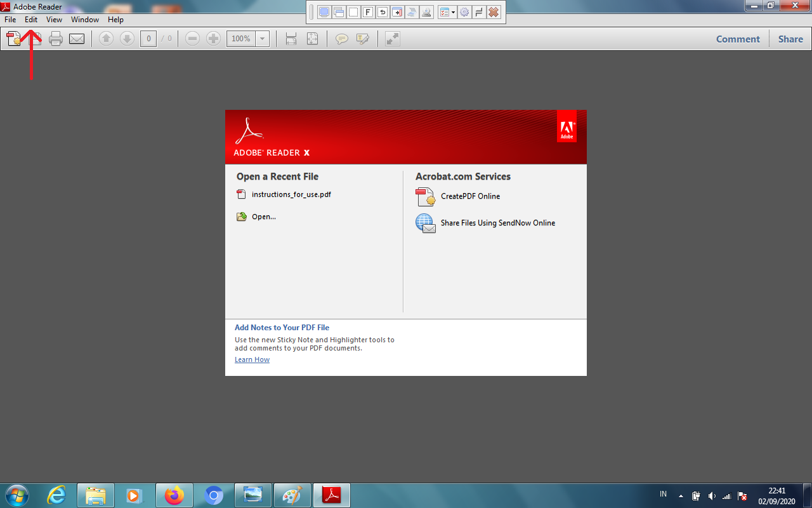Click the zoom in plus icon
This screenshot has height=508, width=812.
[x=214, y=39]
